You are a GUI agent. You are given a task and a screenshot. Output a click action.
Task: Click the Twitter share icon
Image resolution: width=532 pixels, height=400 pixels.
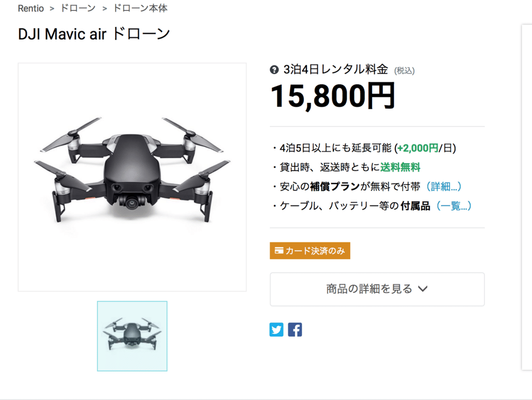click(276, 329)
